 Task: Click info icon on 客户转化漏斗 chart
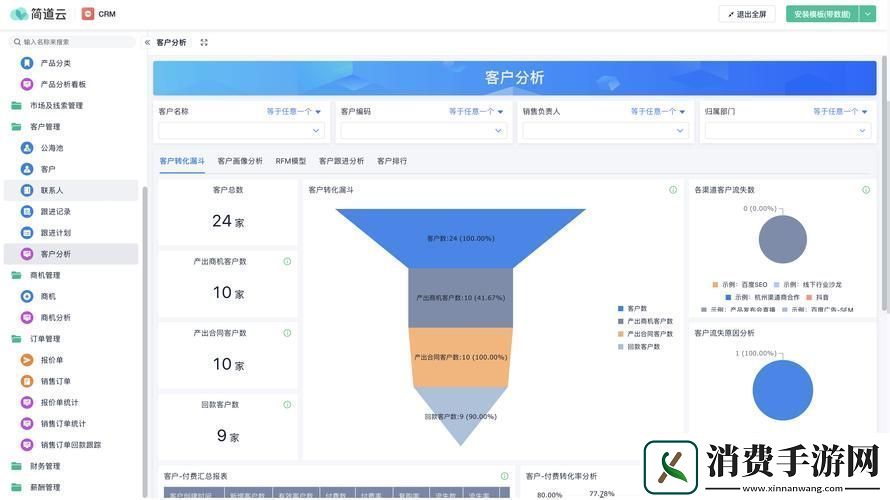point(673,190)
